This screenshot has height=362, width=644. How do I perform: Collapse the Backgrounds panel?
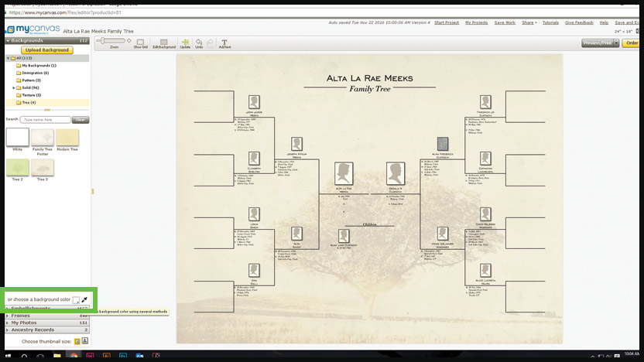click(8, 41)
